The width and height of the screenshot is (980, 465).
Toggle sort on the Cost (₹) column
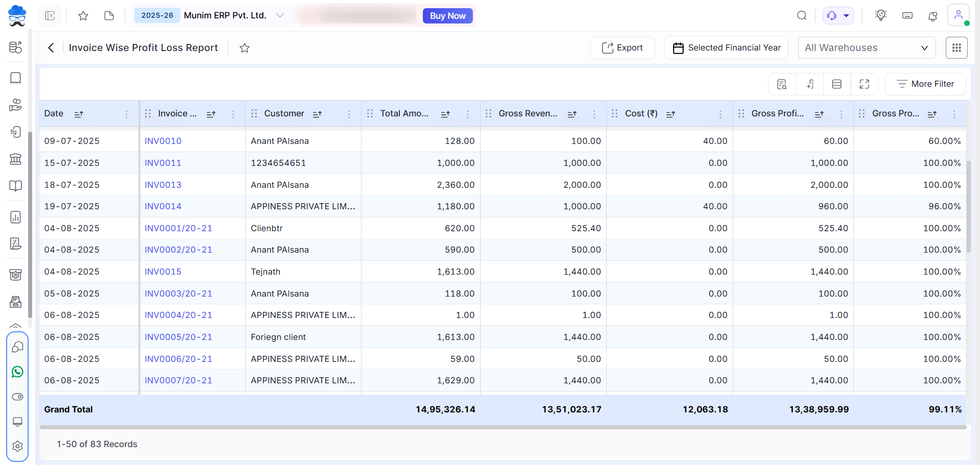[x=671, y=114]
